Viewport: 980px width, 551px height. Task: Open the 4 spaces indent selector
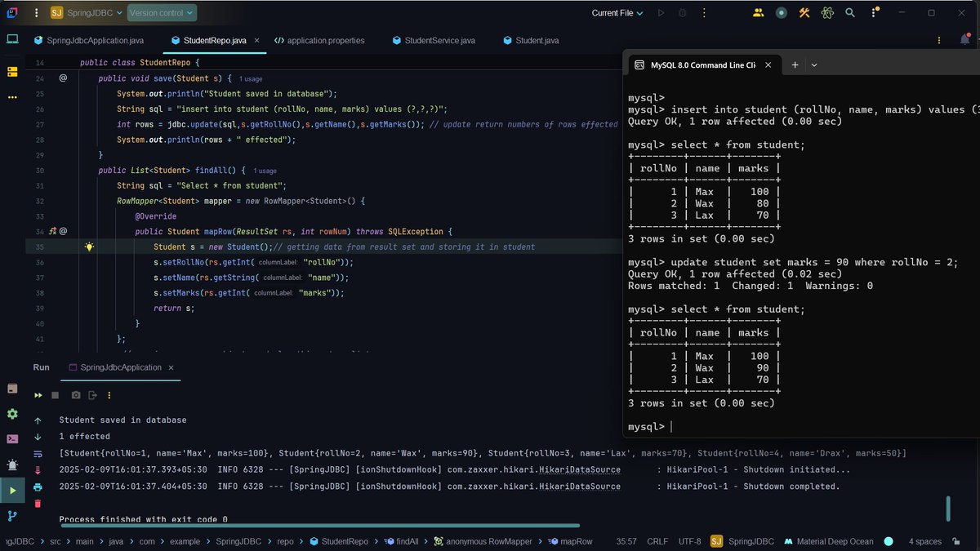925,541
